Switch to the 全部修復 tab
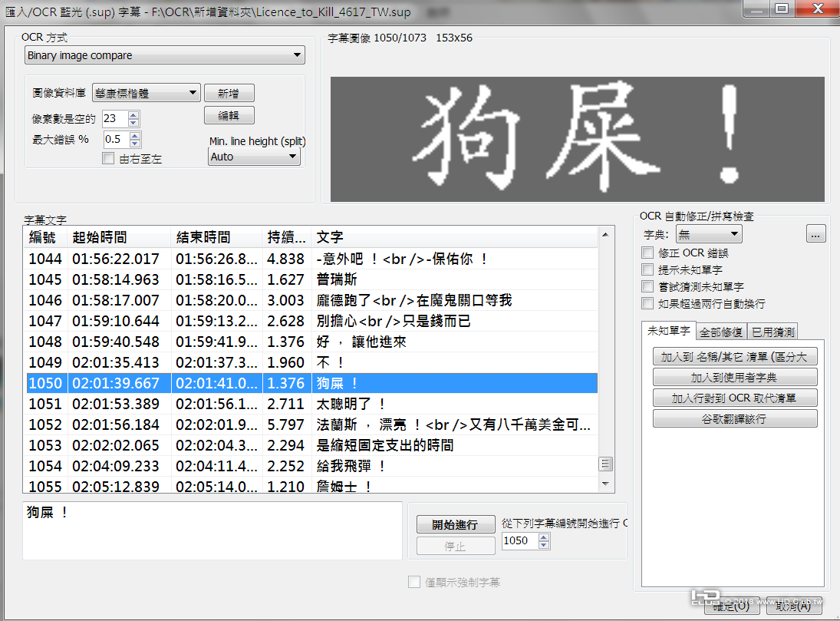Screen dimensions: 840x621 (721, 332)
